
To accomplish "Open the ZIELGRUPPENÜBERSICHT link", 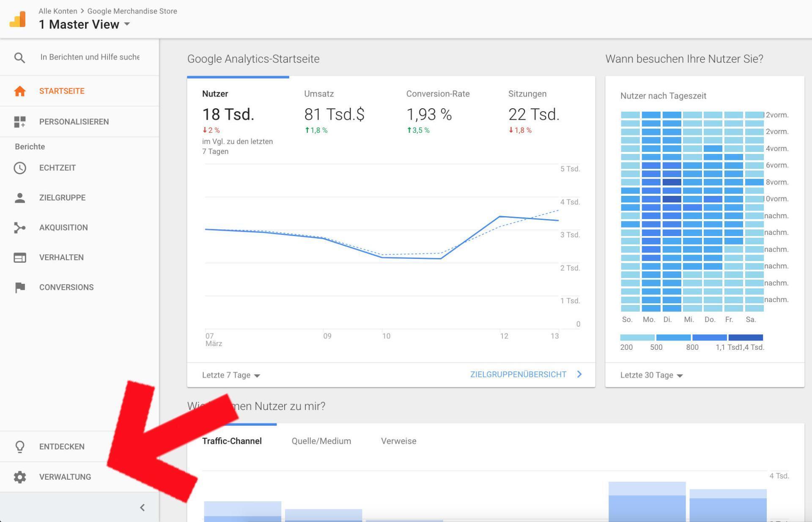I will (518, 374).
